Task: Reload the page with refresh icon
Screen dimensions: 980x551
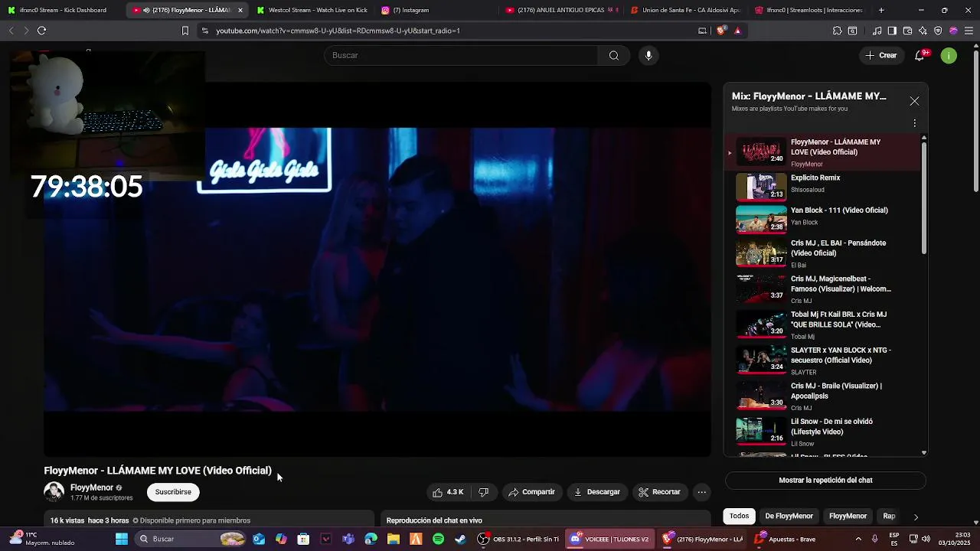Action: [x=41, y=31]
